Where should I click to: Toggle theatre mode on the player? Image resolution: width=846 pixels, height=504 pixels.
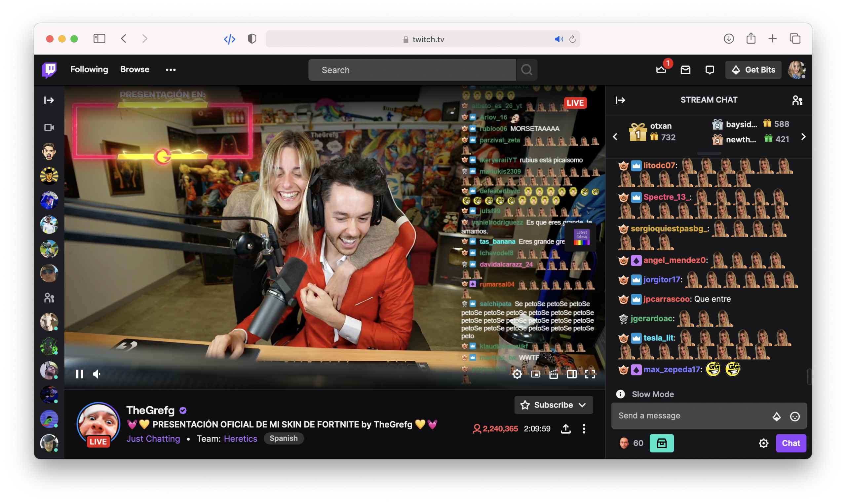coord(571,374)
